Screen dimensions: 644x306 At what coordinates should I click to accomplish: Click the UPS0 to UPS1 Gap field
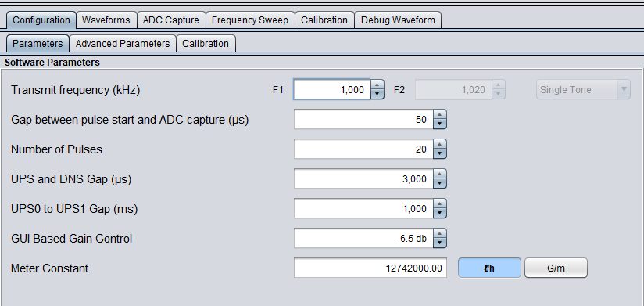[363, 208]
